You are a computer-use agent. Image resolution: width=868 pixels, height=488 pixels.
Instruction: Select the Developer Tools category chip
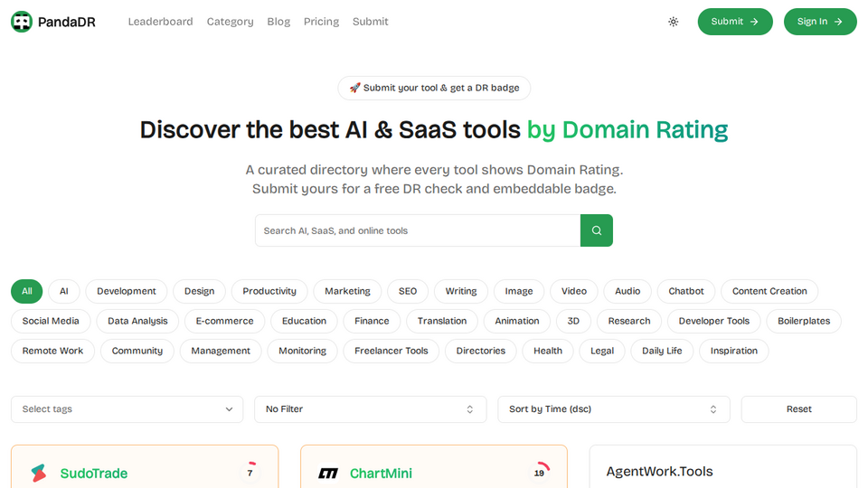pyautogui.click(x=713, y=321)
